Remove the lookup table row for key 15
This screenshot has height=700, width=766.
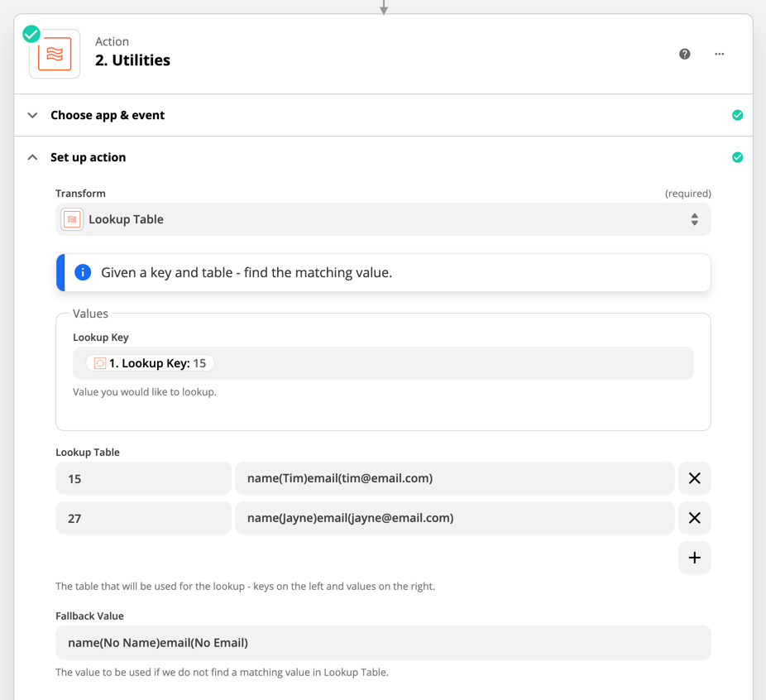pos(694,478)
